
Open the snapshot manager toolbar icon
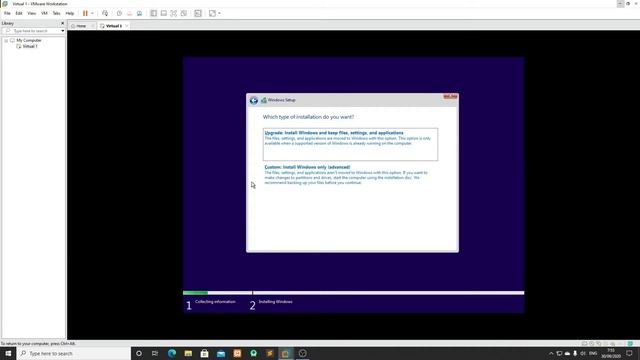tap(139, 13)
